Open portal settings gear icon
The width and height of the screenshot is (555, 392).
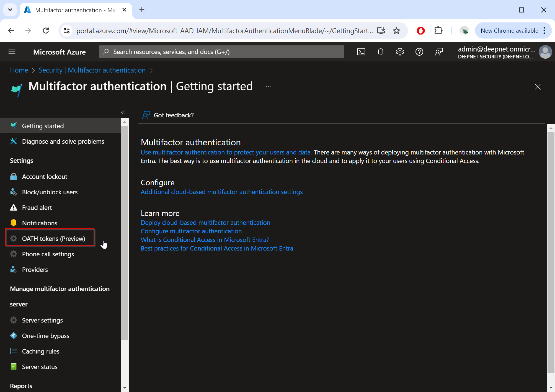coord(400,52)
